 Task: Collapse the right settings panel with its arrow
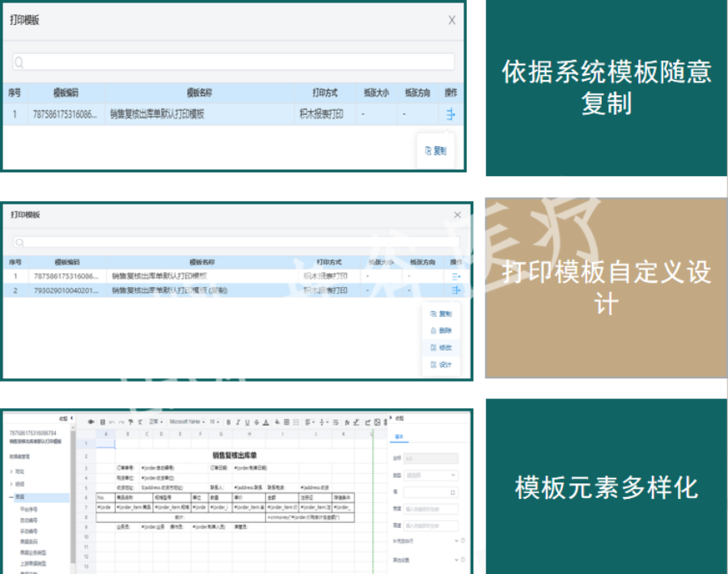tap(391, 418)
